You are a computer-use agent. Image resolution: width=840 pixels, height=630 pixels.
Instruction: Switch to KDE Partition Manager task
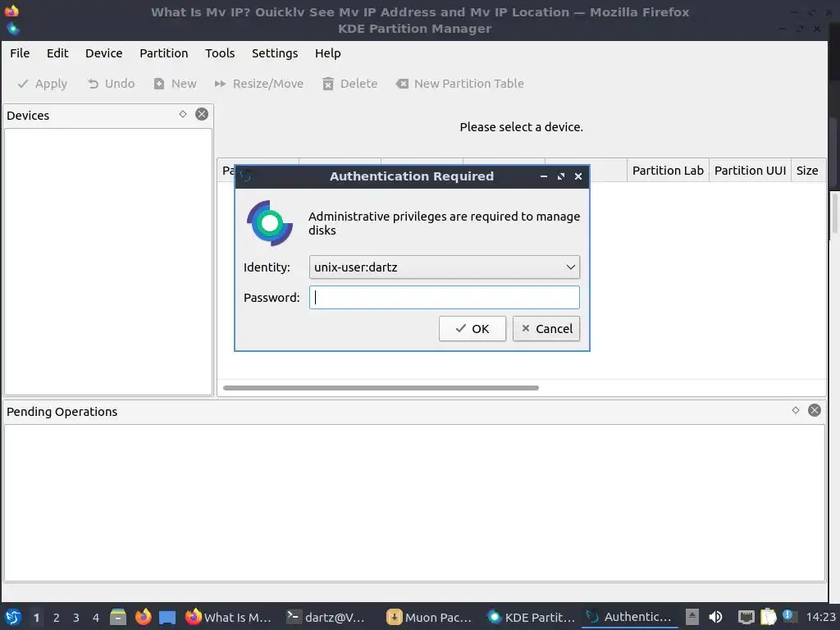[x=531, y=617]
